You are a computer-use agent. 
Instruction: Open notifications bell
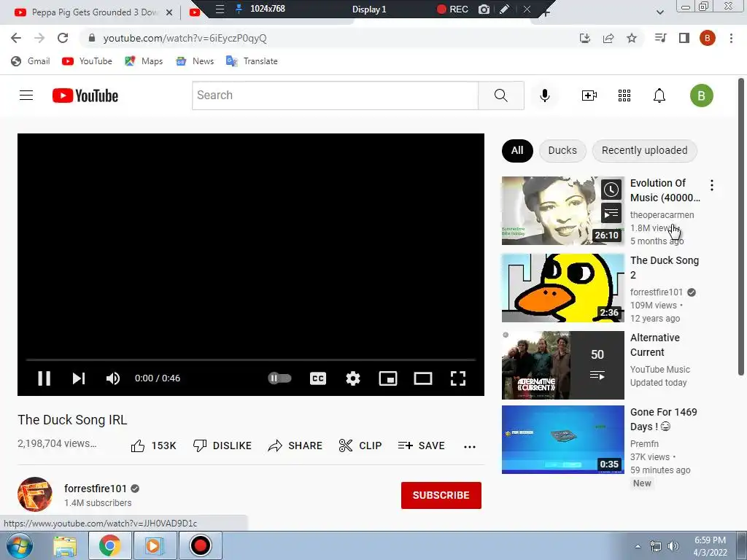[659, 96]
